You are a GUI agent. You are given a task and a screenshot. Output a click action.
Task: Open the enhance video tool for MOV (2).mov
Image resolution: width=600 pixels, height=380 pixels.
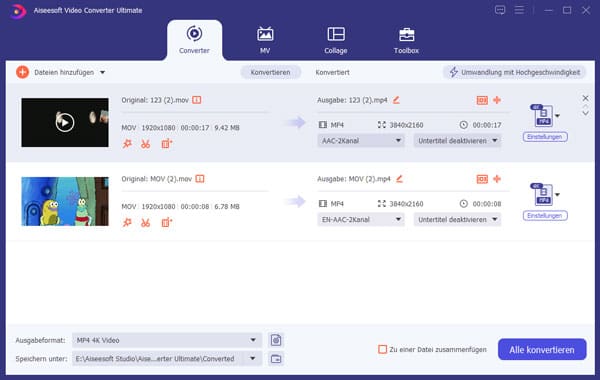[166, 223]
